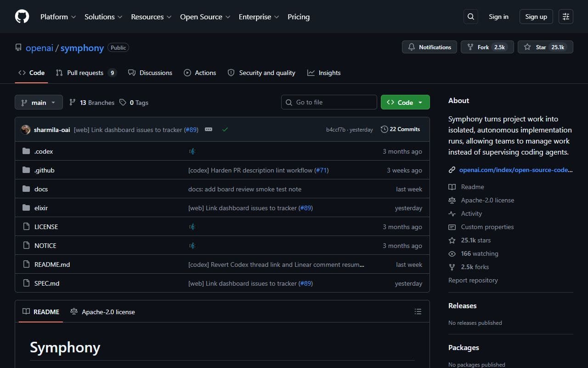
Task: Open the Pricing page
Action: [299, 17]
